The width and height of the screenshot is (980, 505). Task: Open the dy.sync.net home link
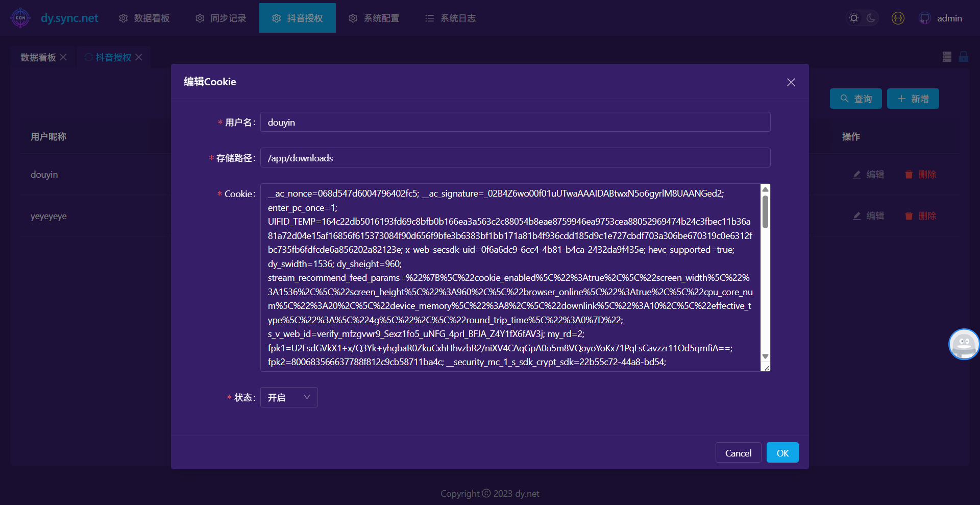pos(69,18)
